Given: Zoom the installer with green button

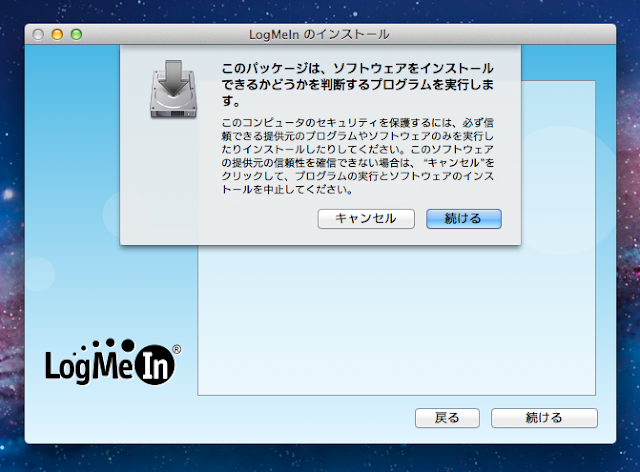Looking at the screenshot, I should click(76, 34).
